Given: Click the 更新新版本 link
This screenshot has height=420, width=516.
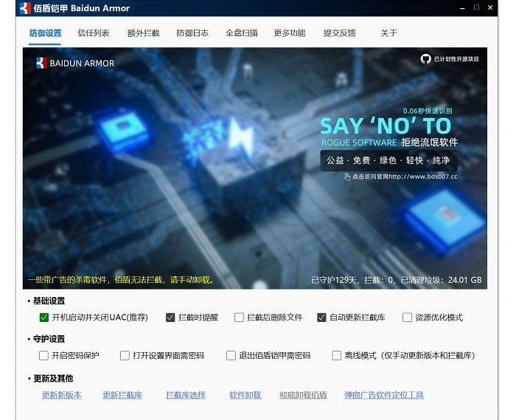Looking at the screenshot, I should pos(61,395).
